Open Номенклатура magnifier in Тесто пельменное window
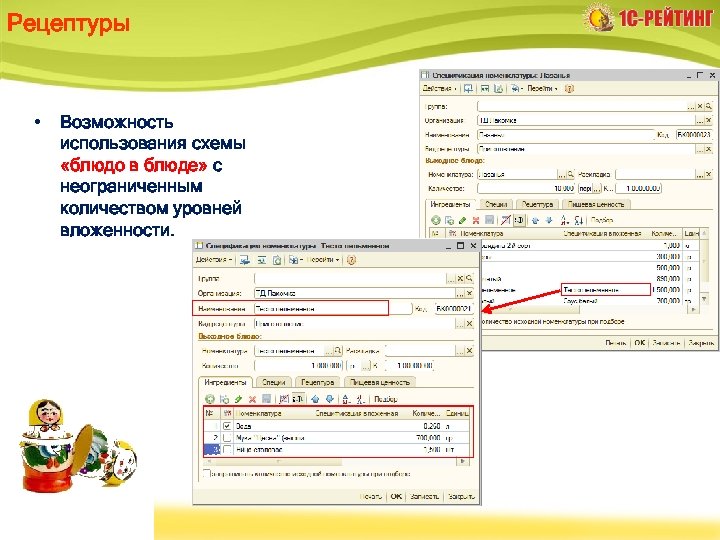720x540 pixels. click(x=338, y=351)
